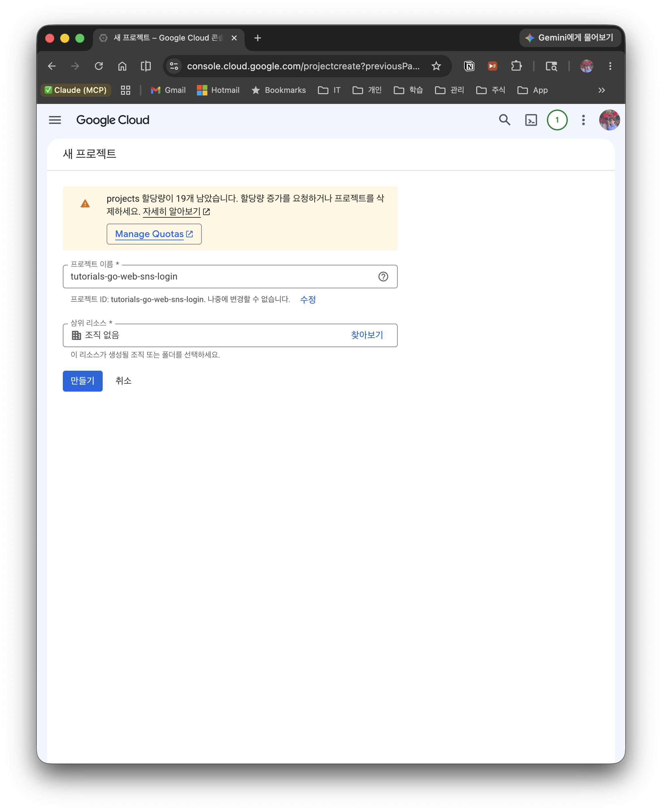The width and height of the screenshot is (662, 812).
Task: Click the blue 만들기 button
Action: click(83, 381)
